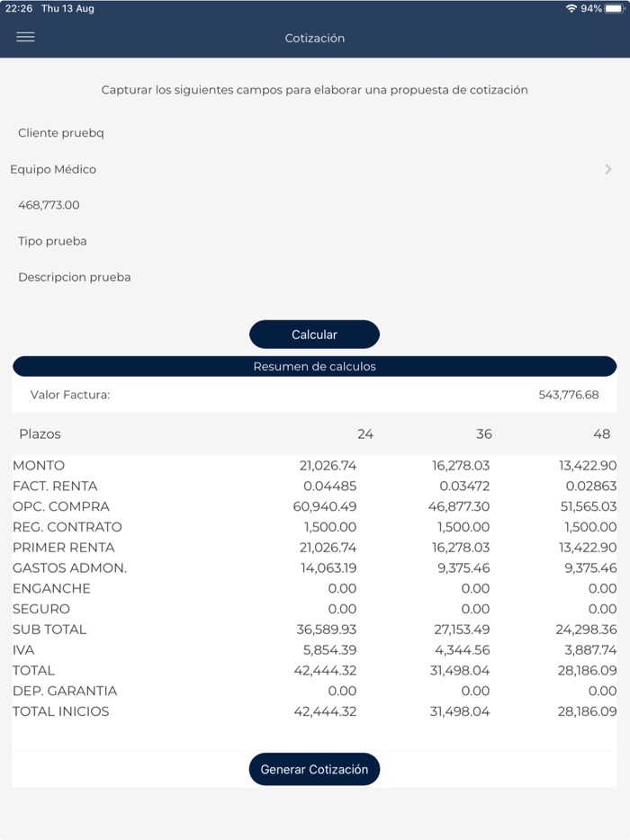Open the hamburger menu
Screen dimensions: 630x840
[x=25, y=38]
